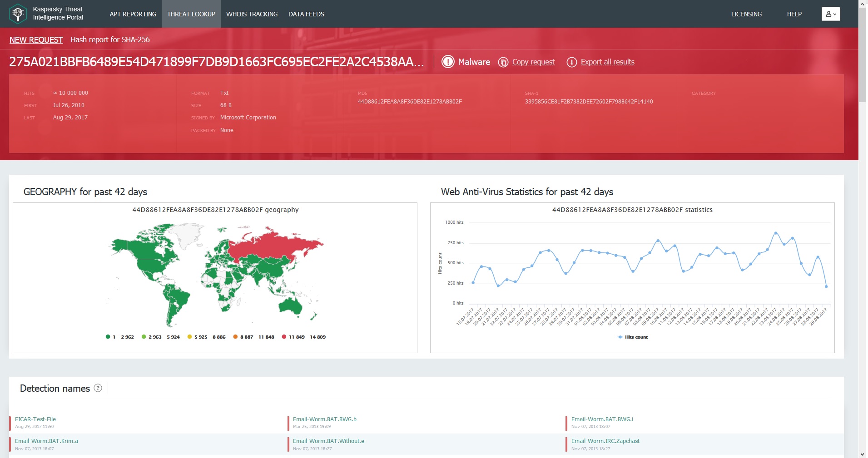The image size is (868, 458).
Task: Open Email-Worm.IRC.Zapchast detection entry
Action: 605,441
